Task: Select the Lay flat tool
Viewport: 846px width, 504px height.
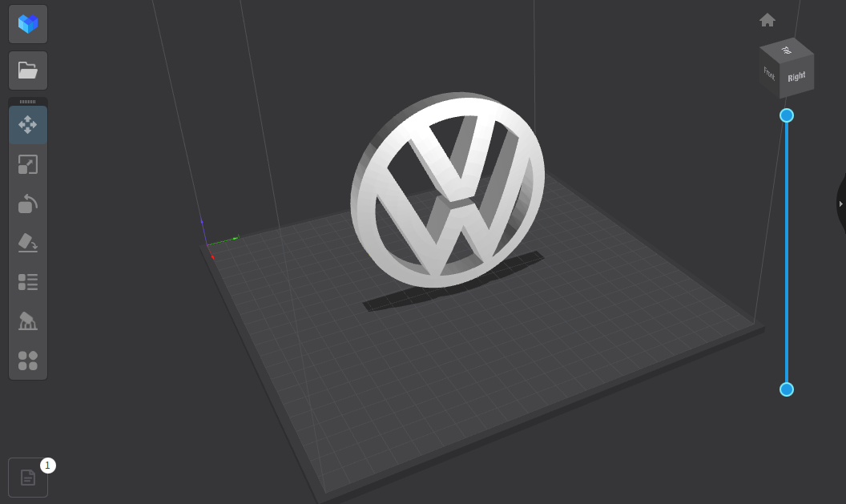Action: (28, 243)
